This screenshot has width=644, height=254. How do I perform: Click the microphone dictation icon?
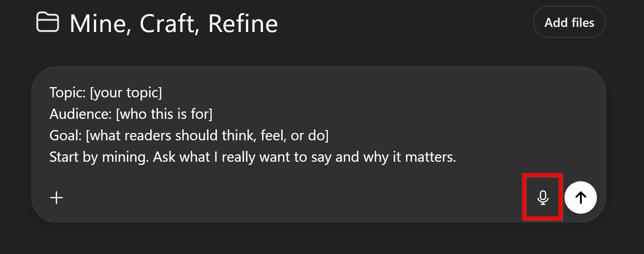[542, 197]
